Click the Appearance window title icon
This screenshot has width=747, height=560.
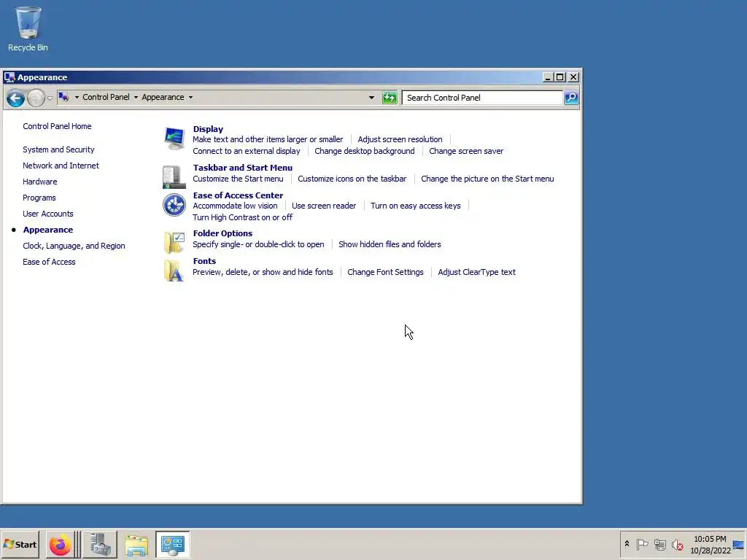click(9, 77)
